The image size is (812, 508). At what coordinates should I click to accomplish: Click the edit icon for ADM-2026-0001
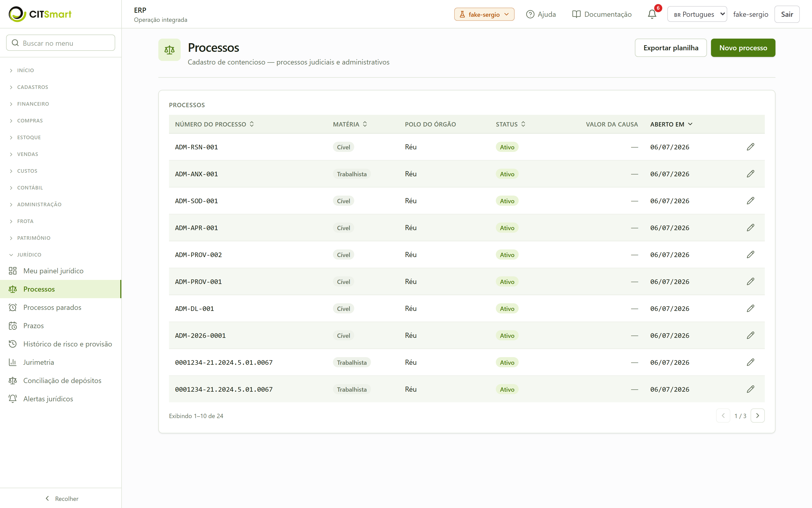(x=750, y=335)
